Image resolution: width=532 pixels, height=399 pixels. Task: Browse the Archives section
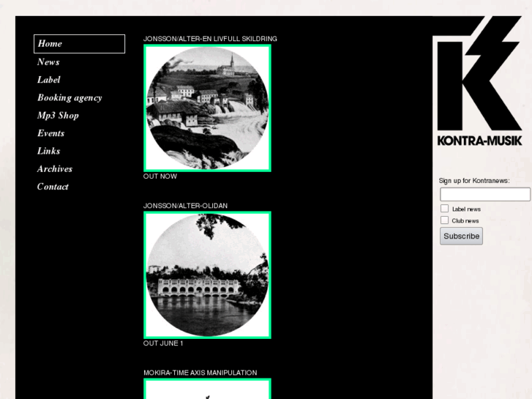(x=55, y=169)
